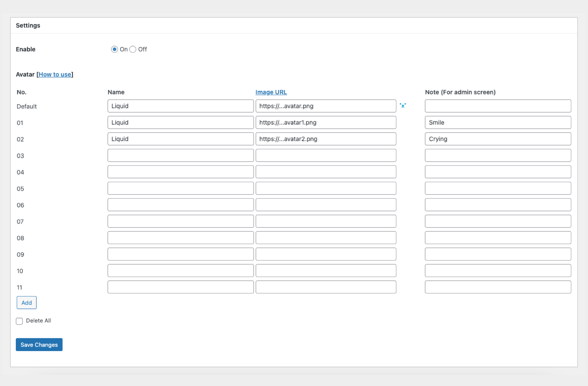588x386 pixels.
Task: Click the empty Name field in row 03
Action: tap(180, 155)
